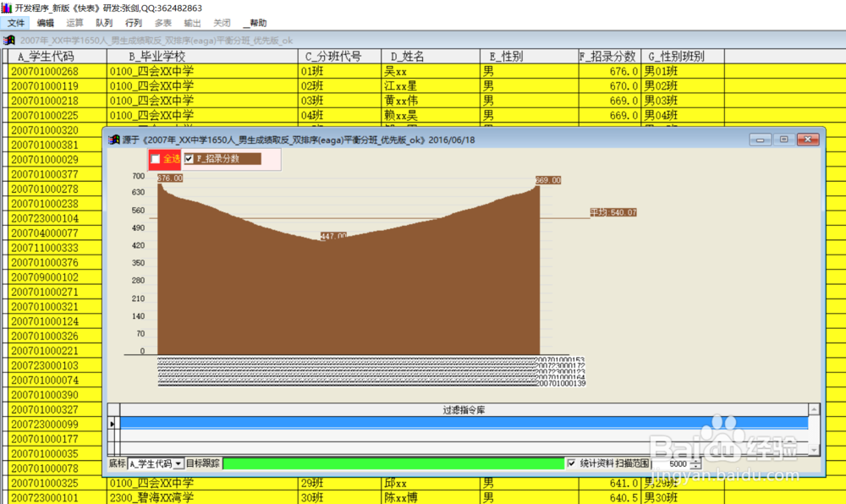Click the A_学生代码 column header
Viewport: 846px width, 504px height.
[x=58, y=57]
